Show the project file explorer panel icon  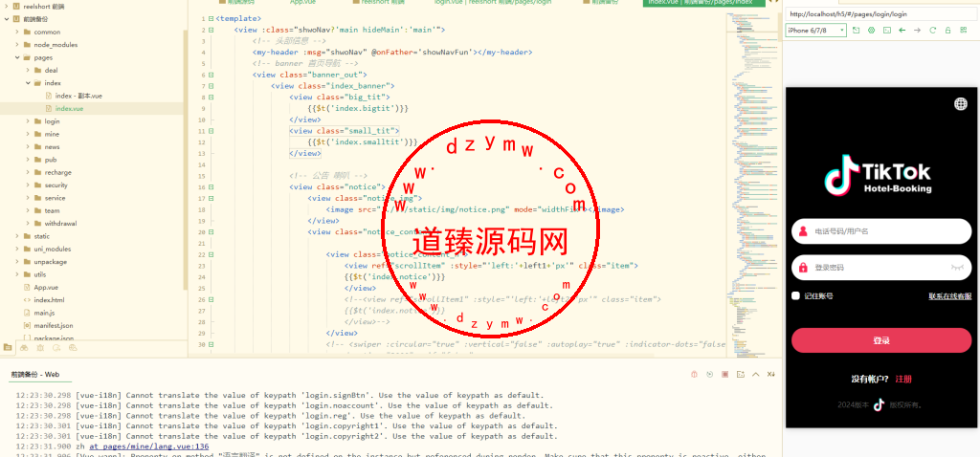[x=8, y=347]
